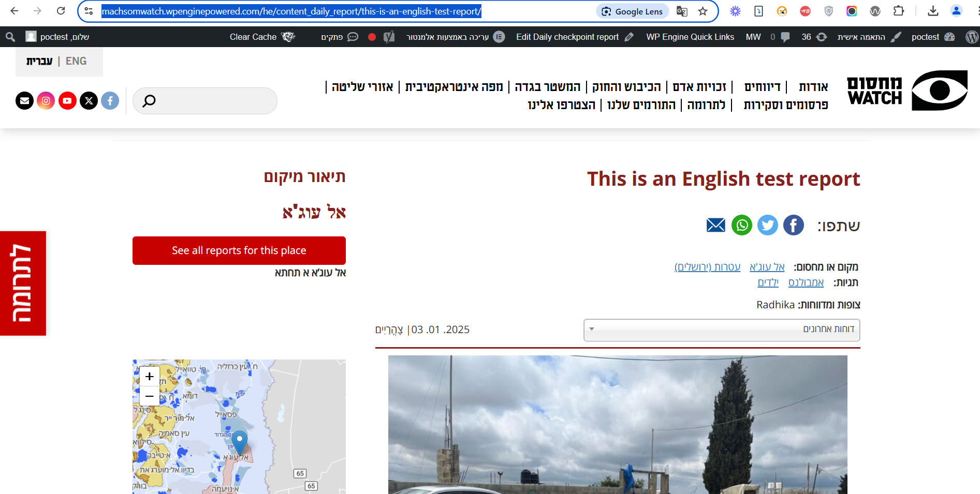
Task: Click the red לתרומה side banner
Action: 23,283
